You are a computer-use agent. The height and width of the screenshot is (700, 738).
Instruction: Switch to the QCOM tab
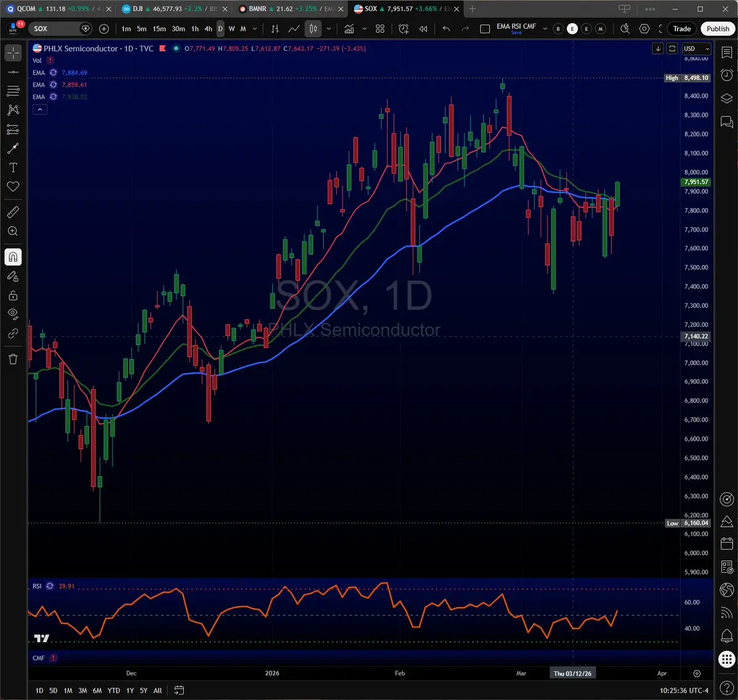click(58, 9)
